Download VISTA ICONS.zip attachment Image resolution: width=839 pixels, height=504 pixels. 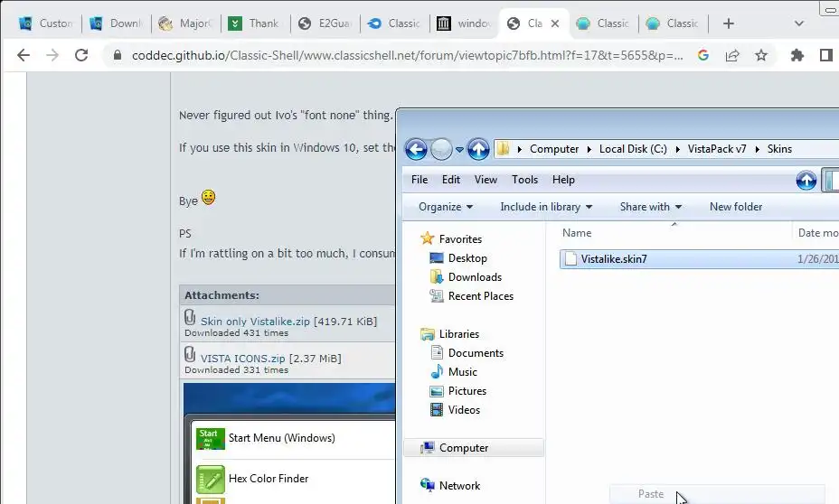(x=243, y=359)
